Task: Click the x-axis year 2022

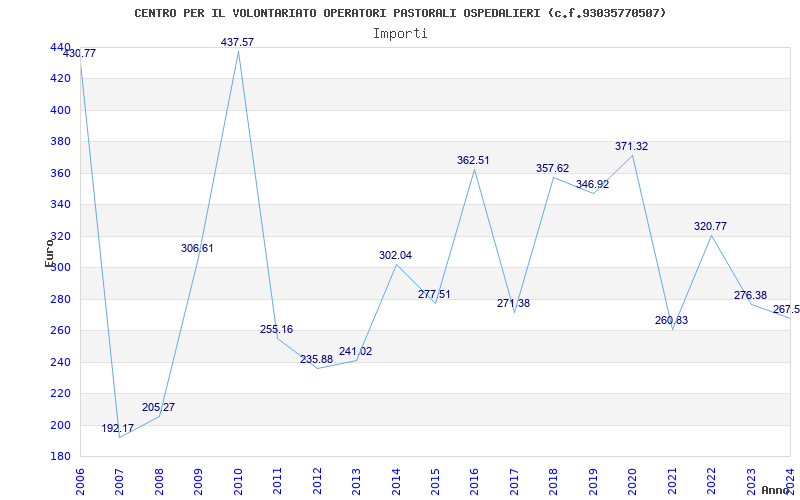Action: (x=712, y=482)
